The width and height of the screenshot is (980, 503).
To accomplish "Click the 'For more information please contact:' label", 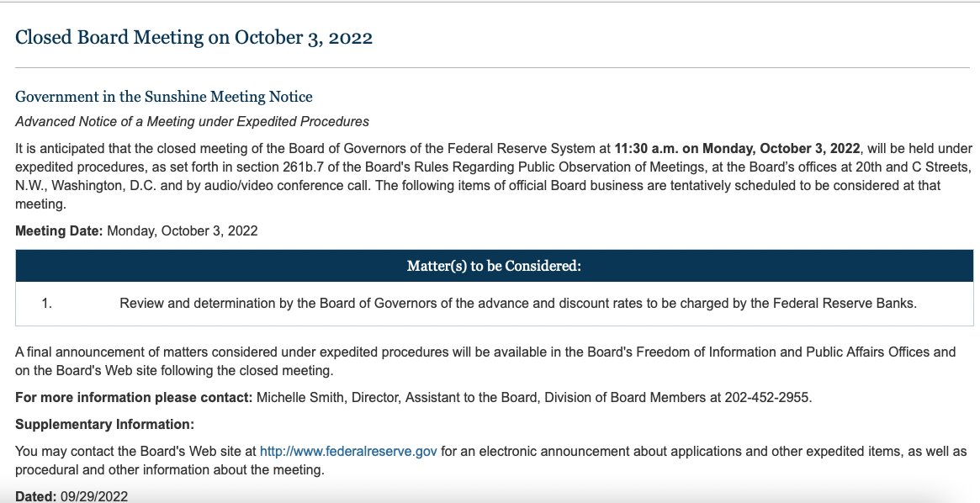I will pyautogui.click(x=134, y=397).
